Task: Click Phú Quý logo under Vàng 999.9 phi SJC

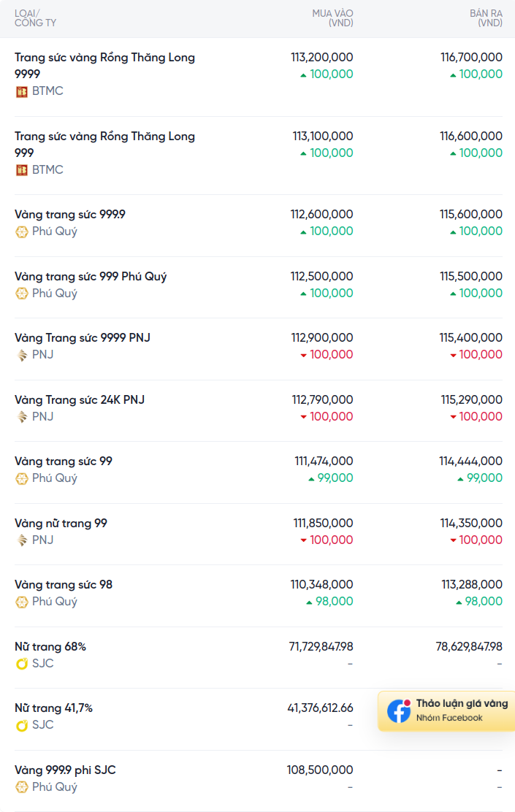Action: point(22,787)
